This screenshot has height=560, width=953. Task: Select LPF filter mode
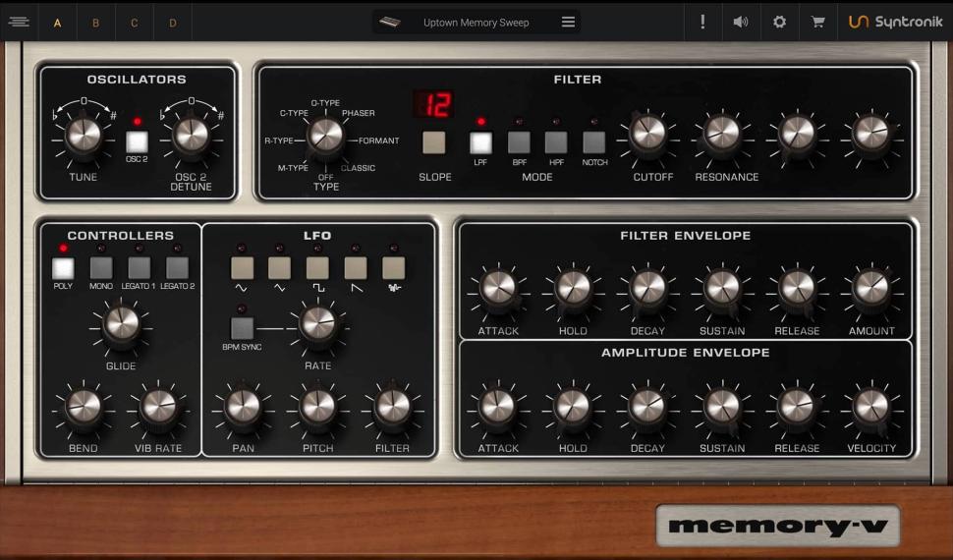[480, 142]
